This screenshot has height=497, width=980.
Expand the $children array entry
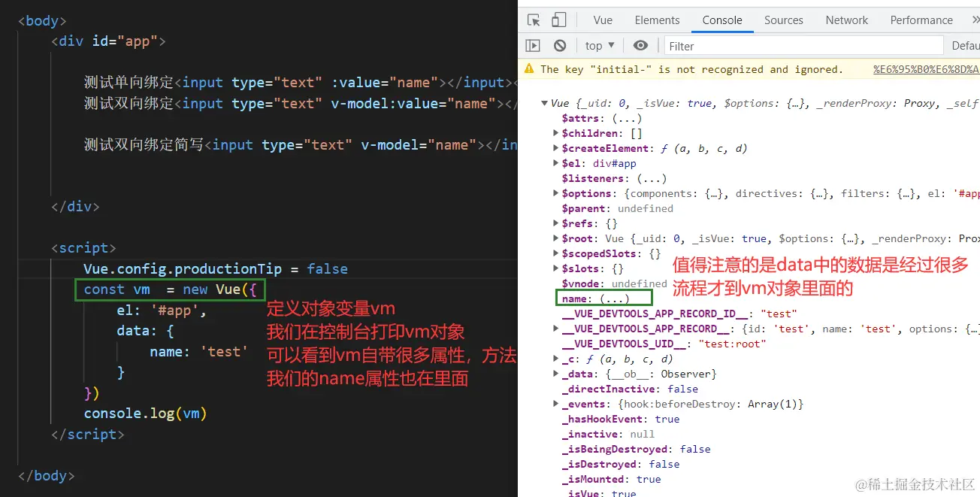pyautogui.click(x=555, y=134)
